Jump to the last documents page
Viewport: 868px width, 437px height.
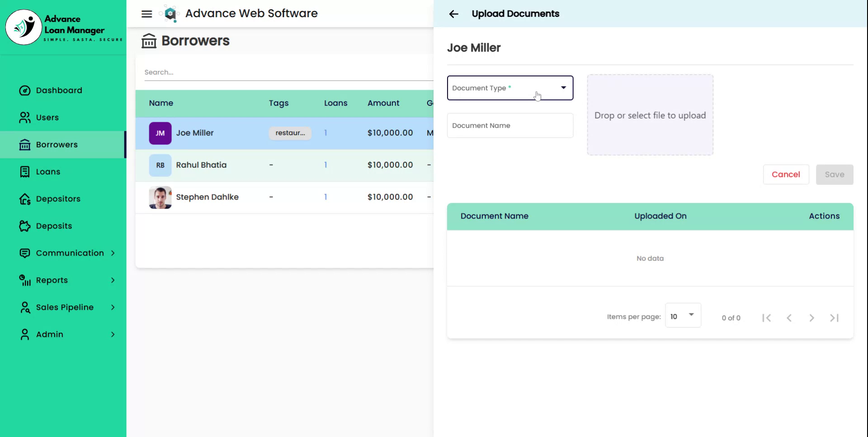tap(834, 318)
